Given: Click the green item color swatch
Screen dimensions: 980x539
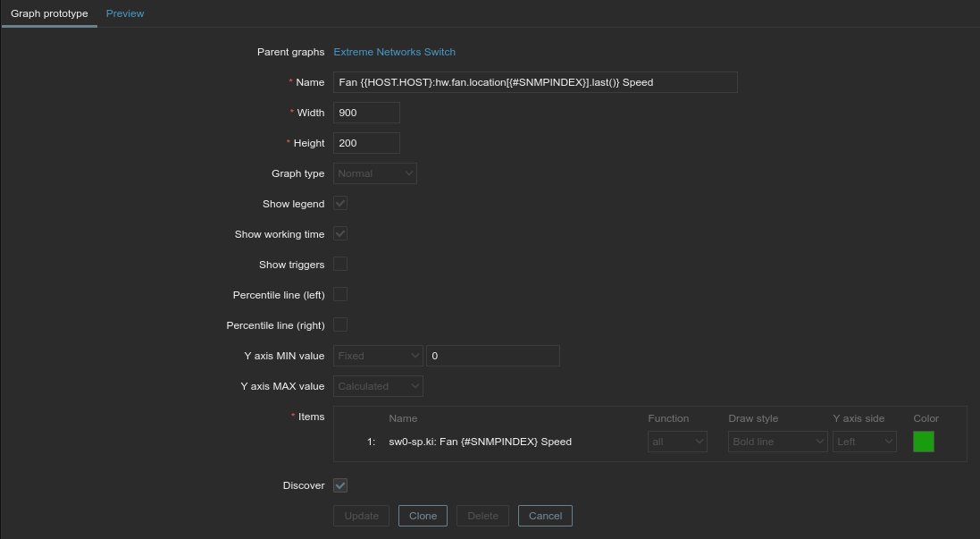Looking at the screenshot, I should tap(924, 442).
